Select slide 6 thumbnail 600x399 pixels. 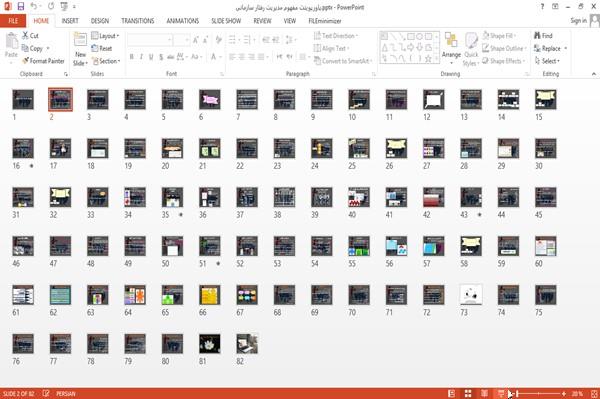210,99
